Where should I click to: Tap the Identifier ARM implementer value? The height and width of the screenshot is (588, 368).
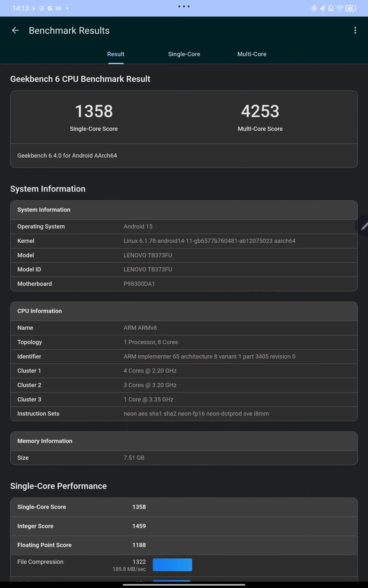pos(210,356)
